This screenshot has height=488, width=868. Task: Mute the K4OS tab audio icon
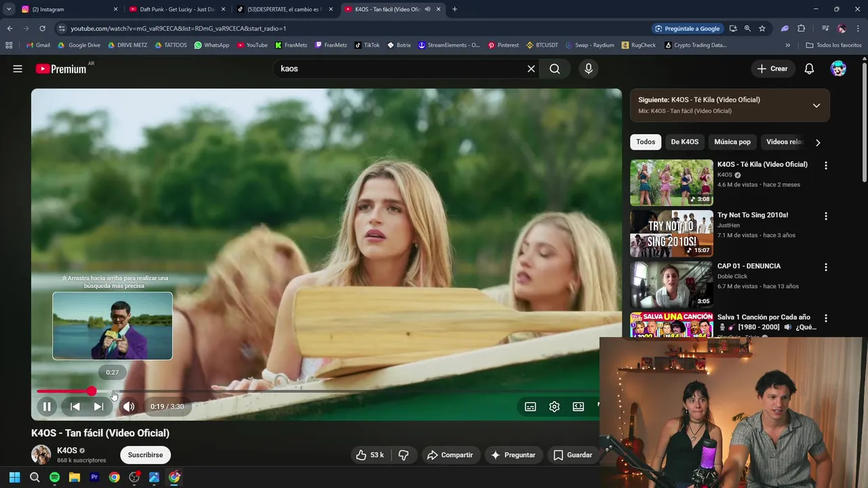coord(427,9)
